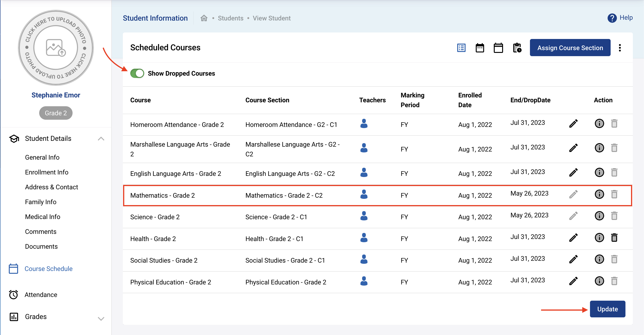644x335 pixels.
Task: Collapse the Student Details section
Action: point(101,139)
